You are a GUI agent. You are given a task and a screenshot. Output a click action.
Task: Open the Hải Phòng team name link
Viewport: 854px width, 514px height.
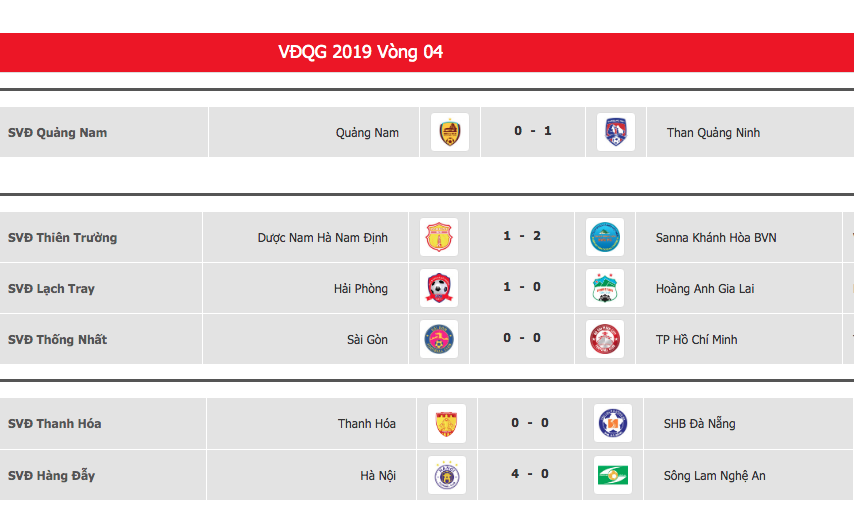[x=361, y=289]
